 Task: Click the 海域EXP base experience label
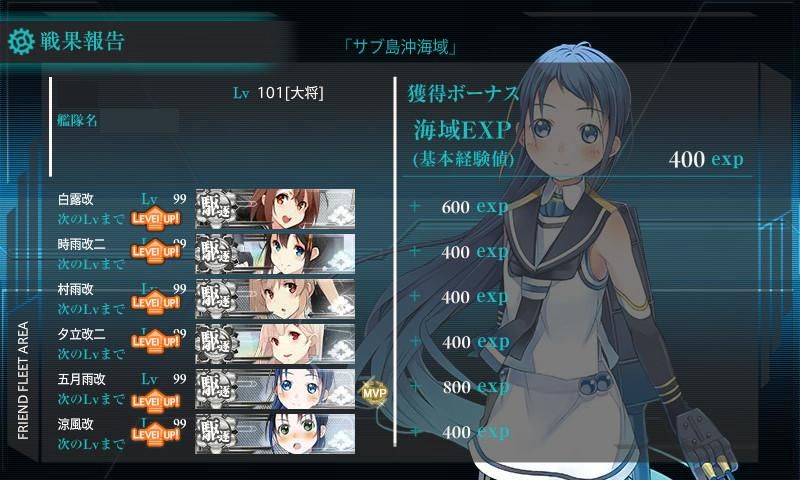(462, 130)
